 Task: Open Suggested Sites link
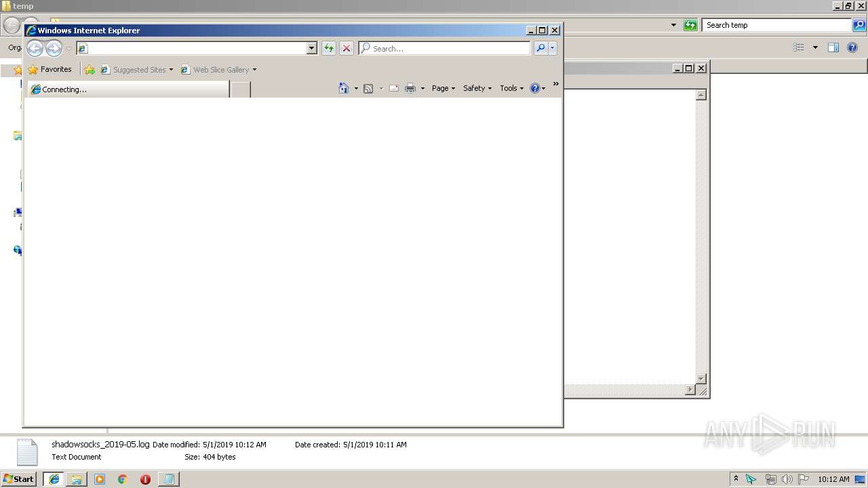[x=133, y=69]
